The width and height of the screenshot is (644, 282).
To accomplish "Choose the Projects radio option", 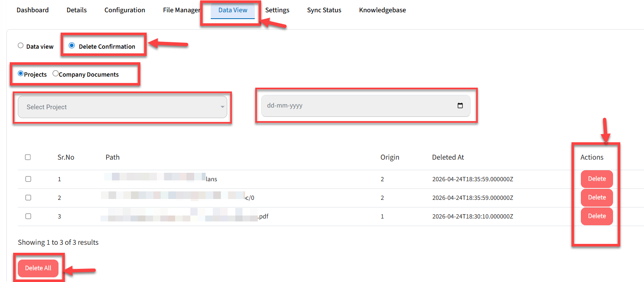I will [21, 74].
